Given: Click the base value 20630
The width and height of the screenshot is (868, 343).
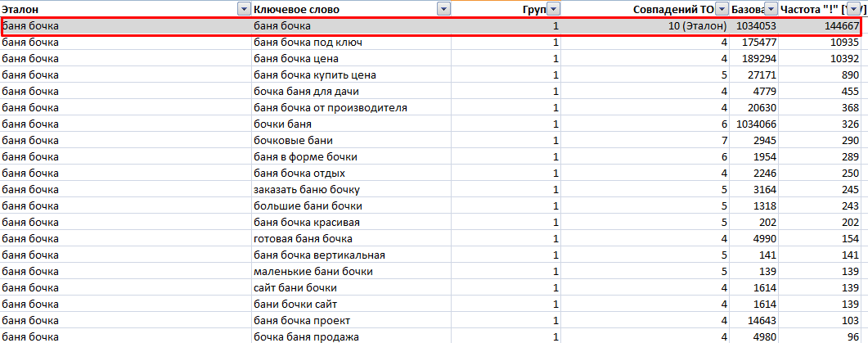Looking at the screenshot, I should 762,108.
